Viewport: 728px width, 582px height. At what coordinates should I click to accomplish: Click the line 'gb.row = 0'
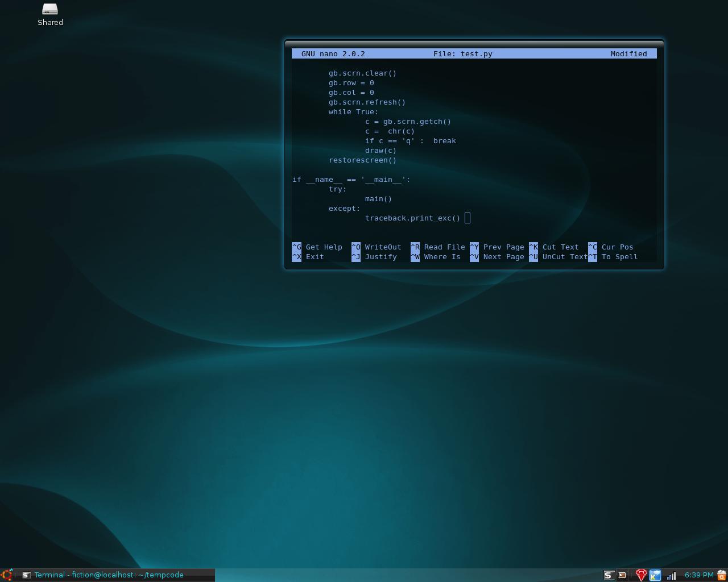(351, 82)
